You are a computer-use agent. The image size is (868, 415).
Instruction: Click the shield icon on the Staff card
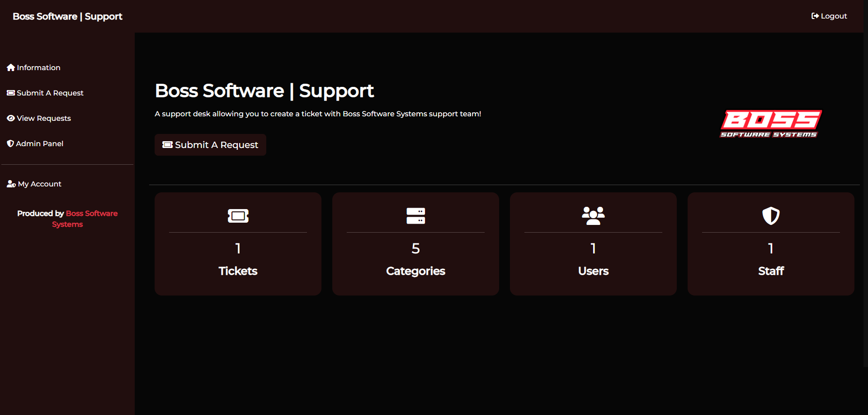(x=771, y=216)
